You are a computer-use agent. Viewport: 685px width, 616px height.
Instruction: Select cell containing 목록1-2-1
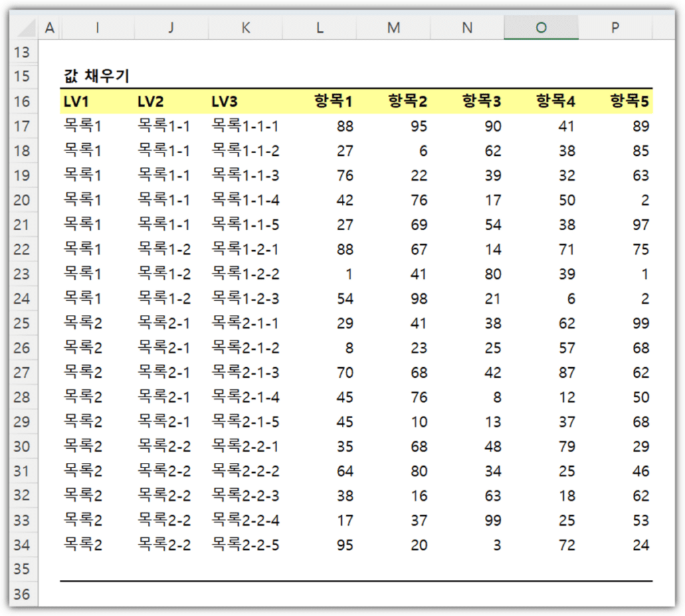246,249
